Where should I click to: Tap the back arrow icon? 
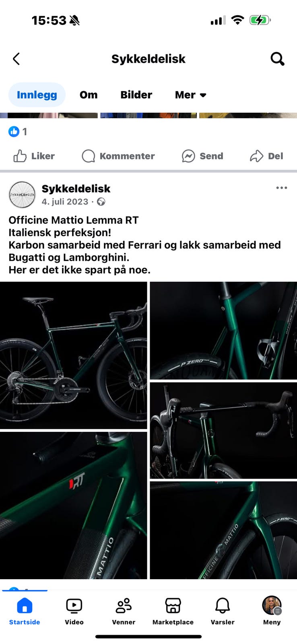[16, 59]
